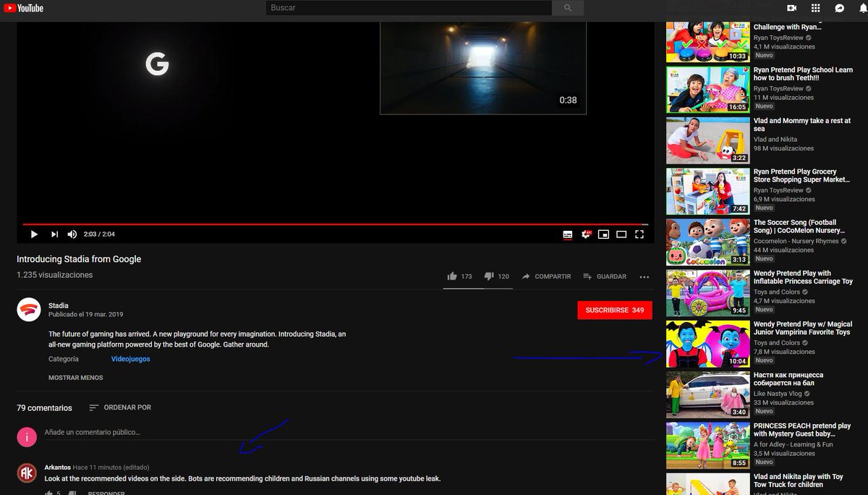Image resolution: width=868 pixels, height=495 pixels.
Task: Focus the Buscar search field
Action: 409,8
